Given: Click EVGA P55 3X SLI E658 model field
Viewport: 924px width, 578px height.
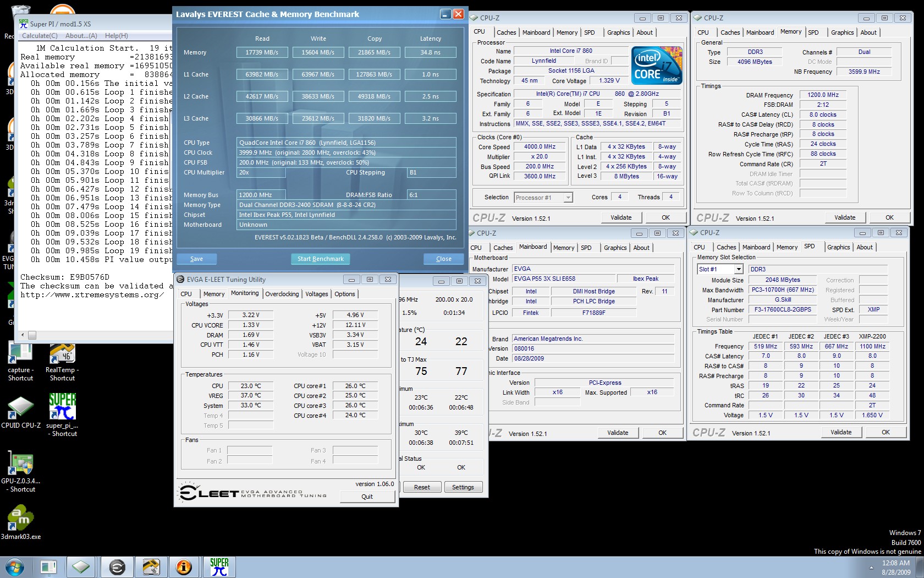Looking at the screenshot, I should point(564,279).
